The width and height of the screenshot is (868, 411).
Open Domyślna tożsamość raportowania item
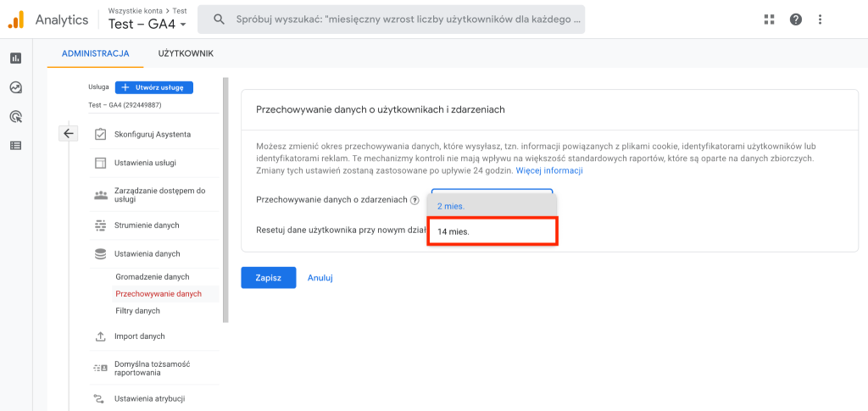coord(154,368)
